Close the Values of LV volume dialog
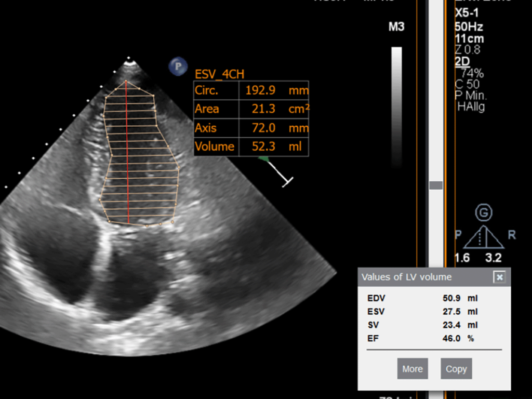Screen dimensions: 532x399 pyautogui.click(x=499, y=277)
